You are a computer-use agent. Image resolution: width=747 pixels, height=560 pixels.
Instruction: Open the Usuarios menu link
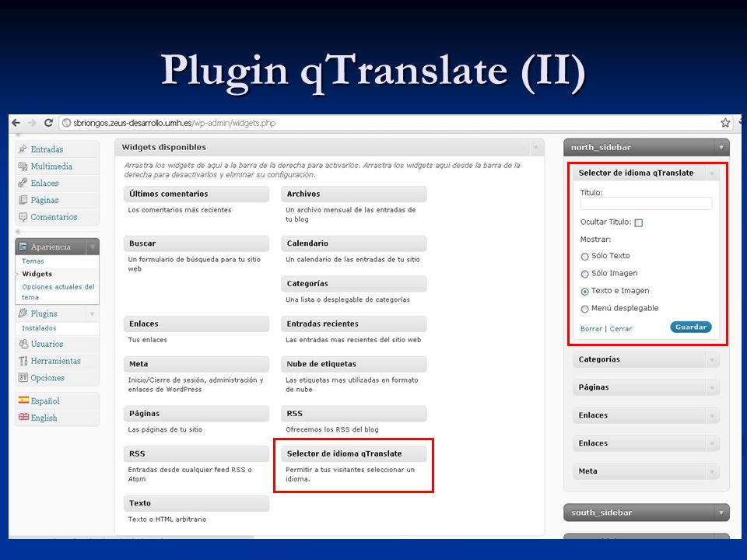tap(47, 344)
